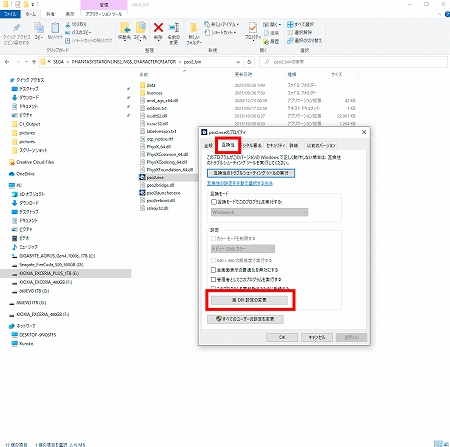Click the Move To folder arrow icon

125,28
